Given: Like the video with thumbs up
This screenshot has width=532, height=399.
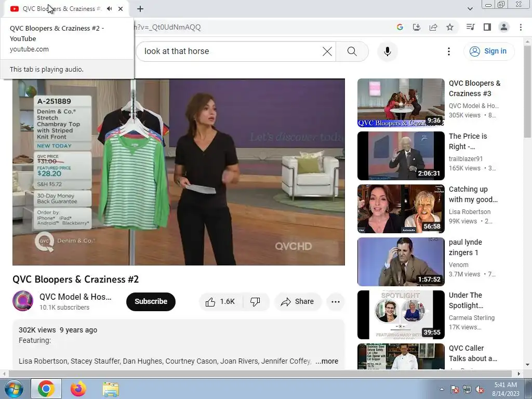Looking at the screenshot, I should click(221, 302).
